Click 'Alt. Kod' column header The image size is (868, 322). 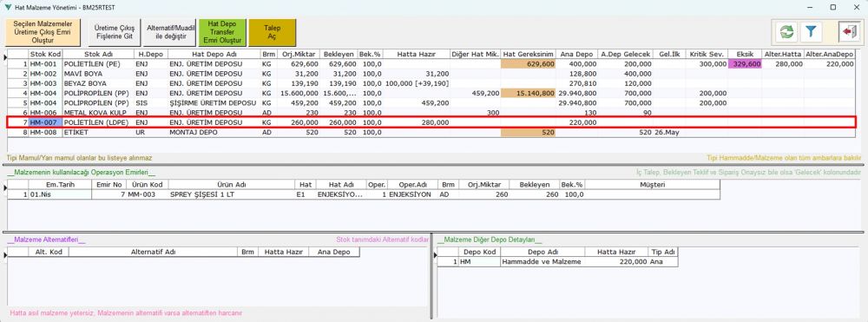coord(49,252)
